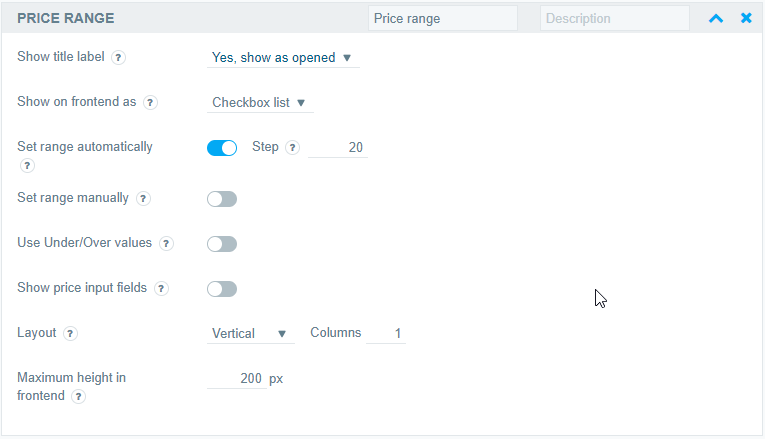
Task: Click help icon next to Set range manually
Action: [x=143, y=199]
